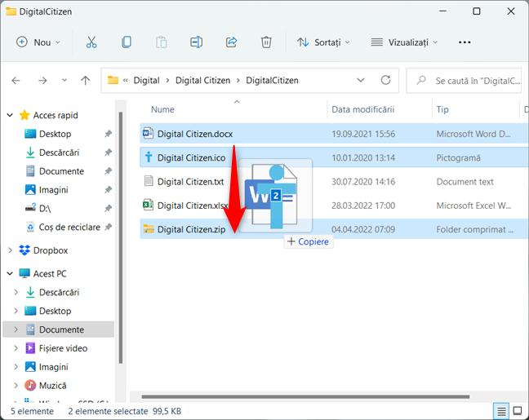
Task: Click the Delete trash bin icon
Action: (266, 42)
